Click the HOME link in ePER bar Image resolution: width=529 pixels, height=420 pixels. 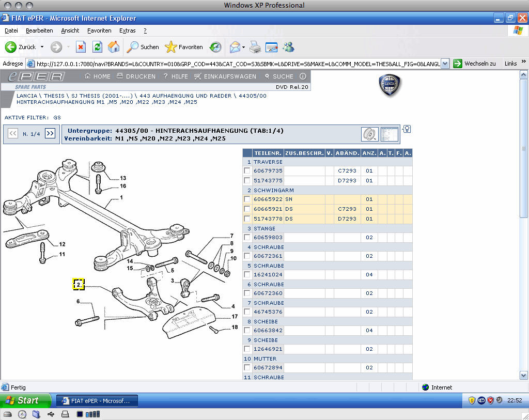click(x=98, y=76)
